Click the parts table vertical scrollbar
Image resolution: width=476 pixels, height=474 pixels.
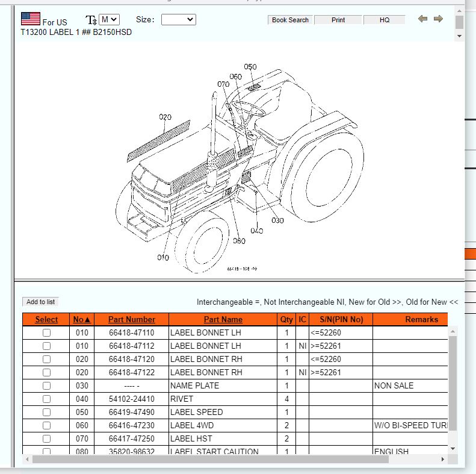pyautogui.click(x=453, y=384)
